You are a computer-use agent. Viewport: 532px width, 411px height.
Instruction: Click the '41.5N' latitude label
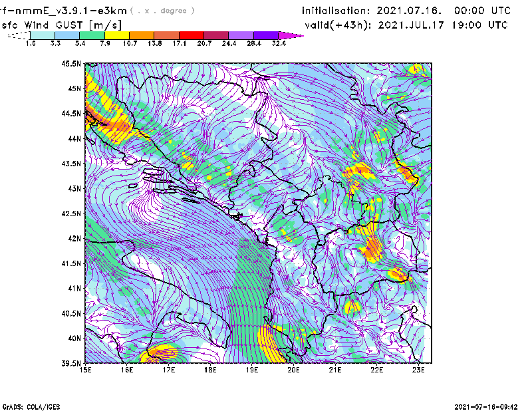coord(71,263)
